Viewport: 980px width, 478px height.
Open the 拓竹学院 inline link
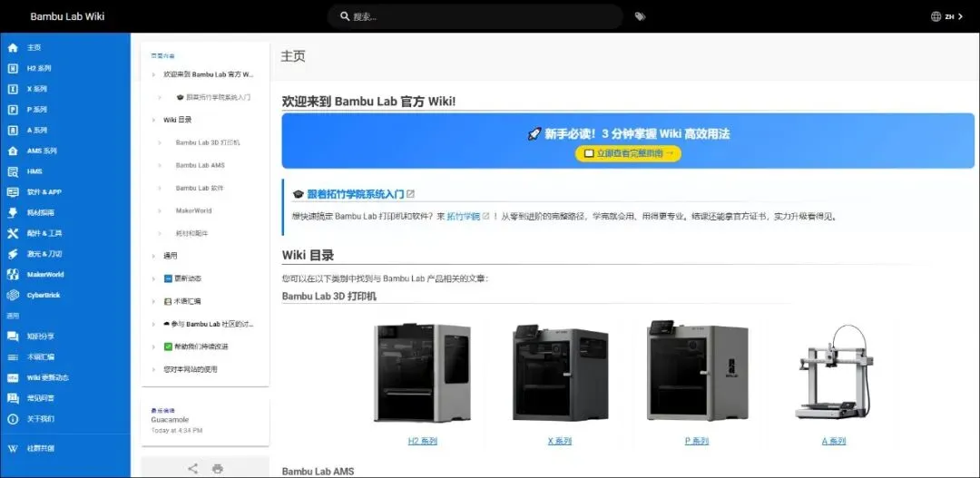point(463,217)
